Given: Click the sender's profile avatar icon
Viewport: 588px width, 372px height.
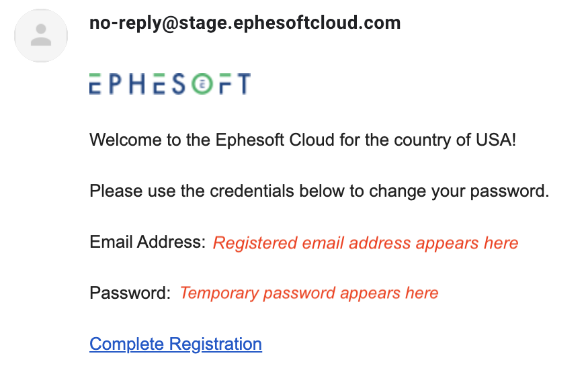Looking at the screenshot, I should (x=41, y=36).
